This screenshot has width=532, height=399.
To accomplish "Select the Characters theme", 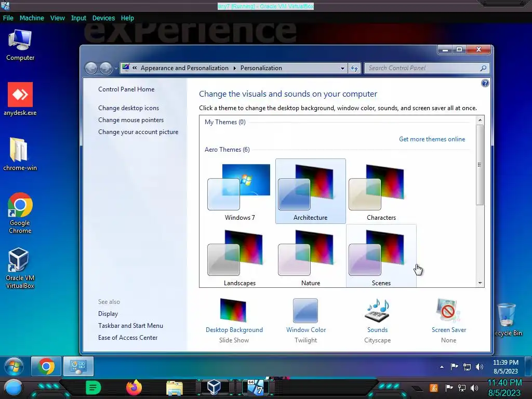I will pyautogui.click(x=381, y=191).
